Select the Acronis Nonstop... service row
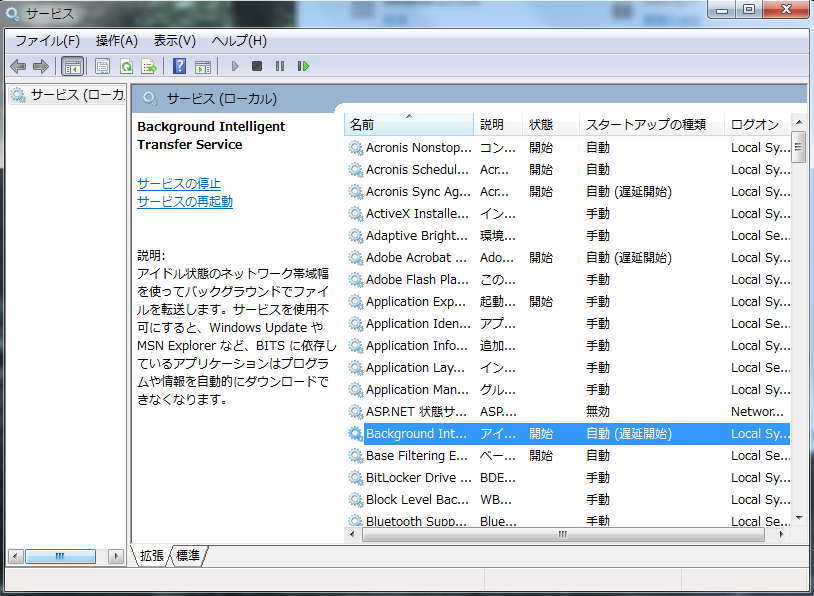The height and width of the screenshot is (596, 814). pos(568,147)
